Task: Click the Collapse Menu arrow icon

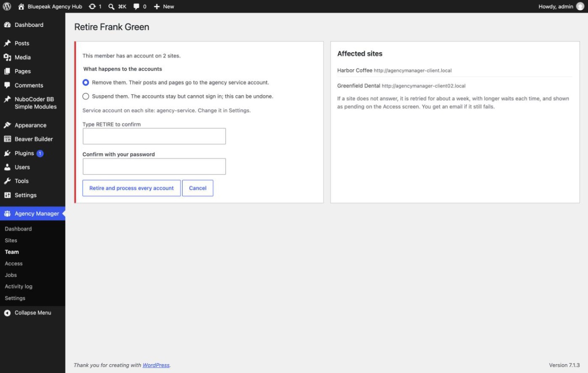Action: click(7, 313)
